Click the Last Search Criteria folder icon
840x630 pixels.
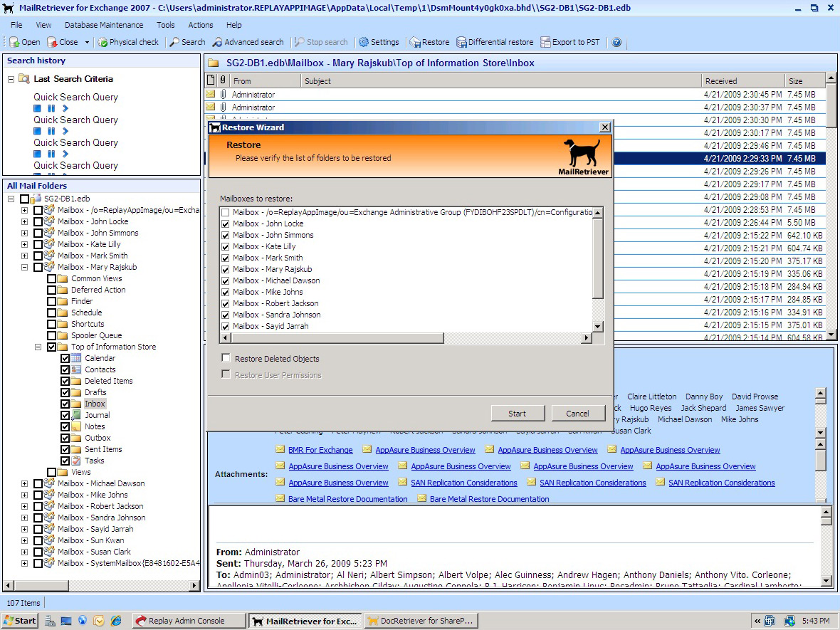point(23,79)
